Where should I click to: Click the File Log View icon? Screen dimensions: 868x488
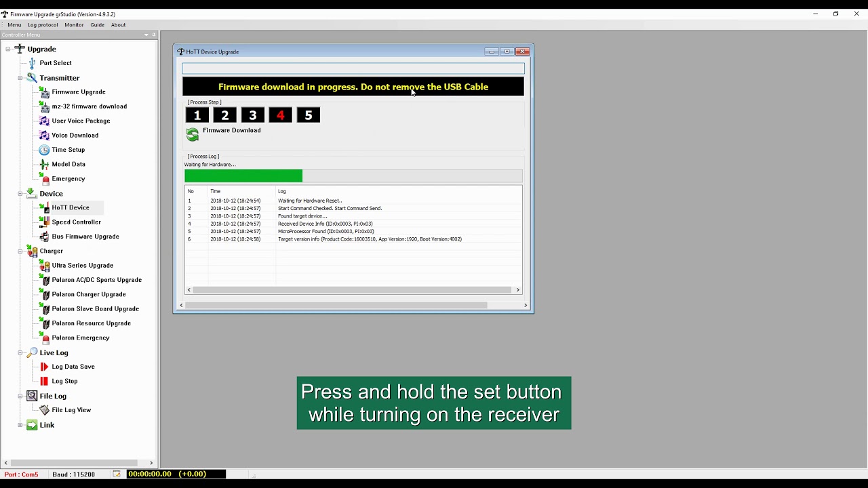coord(44,410)
